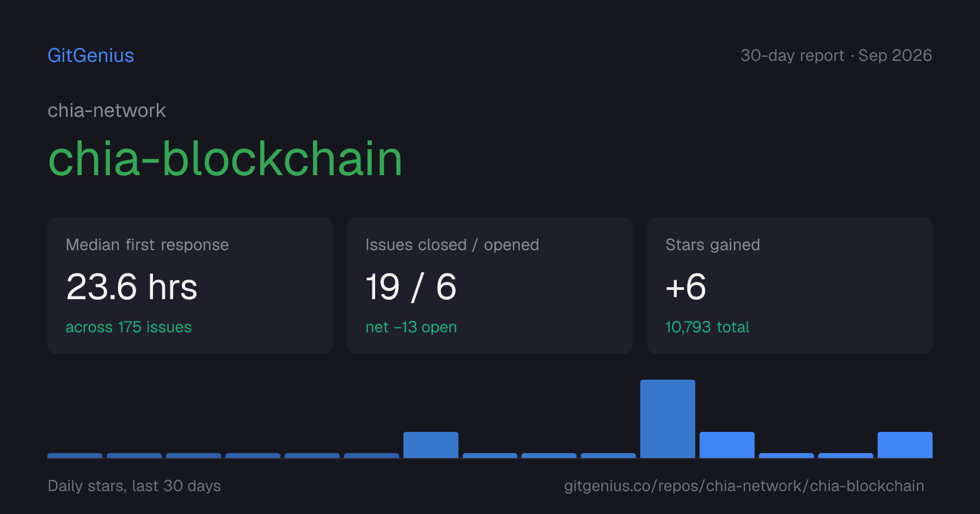Click the bar right after the tallest bar

727,445
